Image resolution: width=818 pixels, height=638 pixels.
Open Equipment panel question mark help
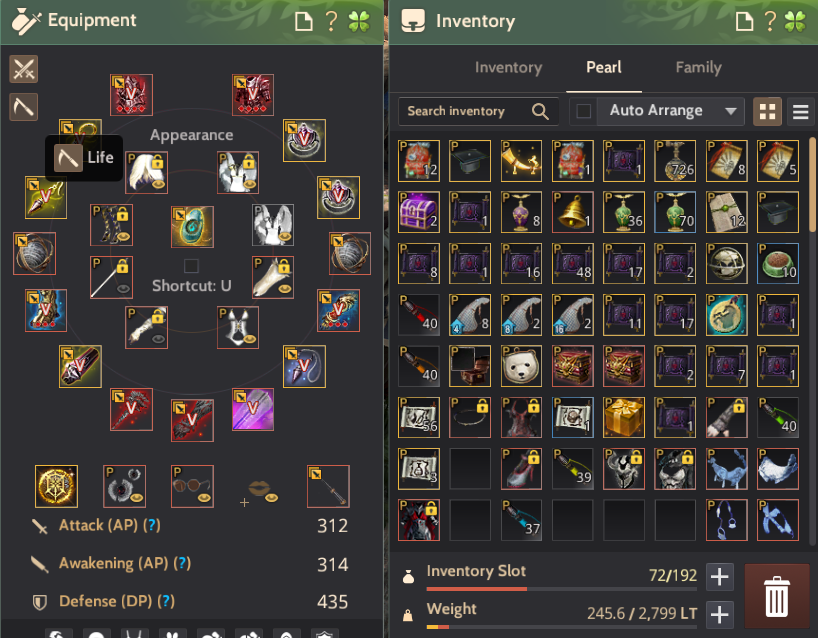pos(331,21)
